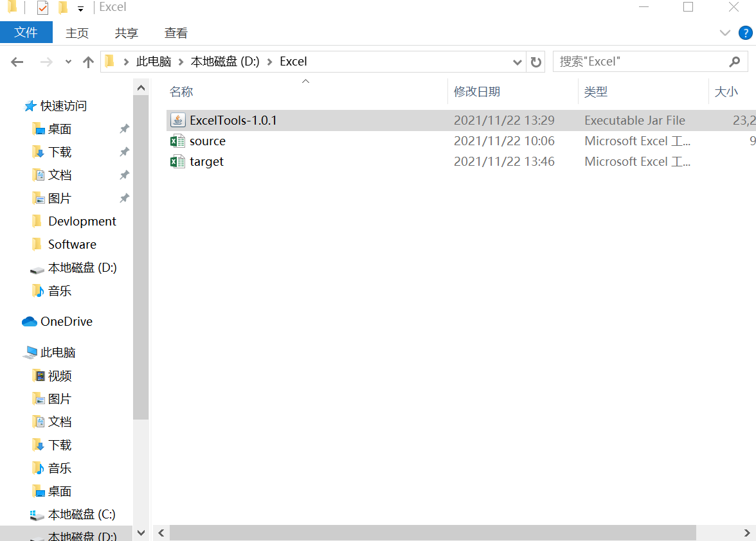Click the OneDrive cloud icon
Screen dimensions: 756x541
tap(30, 321)
